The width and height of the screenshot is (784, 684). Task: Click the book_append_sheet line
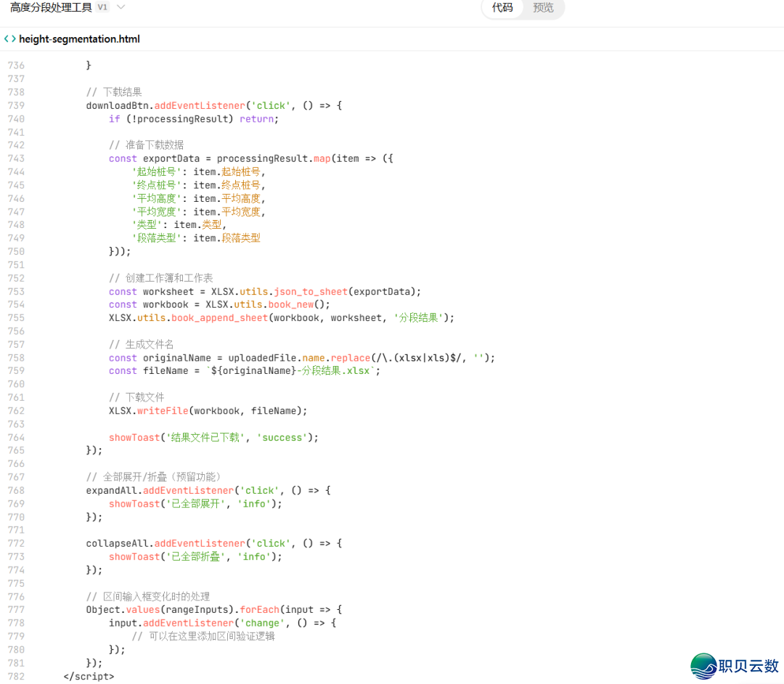coord(282,318)
